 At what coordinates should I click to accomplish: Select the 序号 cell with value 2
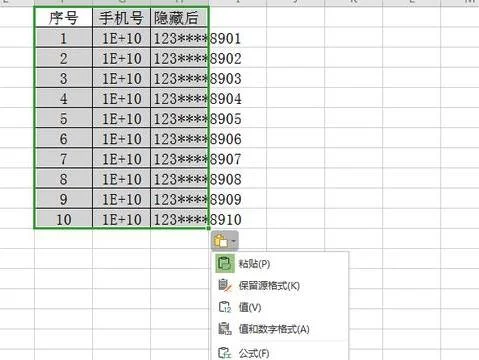click(63, 58)
